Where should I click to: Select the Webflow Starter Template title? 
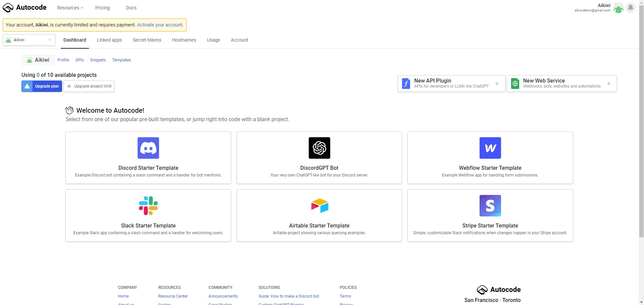(x=490, y=168)
